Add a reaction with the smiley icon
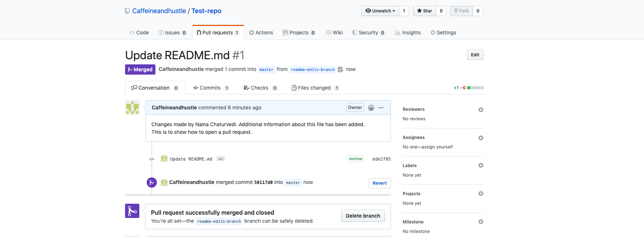The image size is (644, 237). (x=371, y=108)
